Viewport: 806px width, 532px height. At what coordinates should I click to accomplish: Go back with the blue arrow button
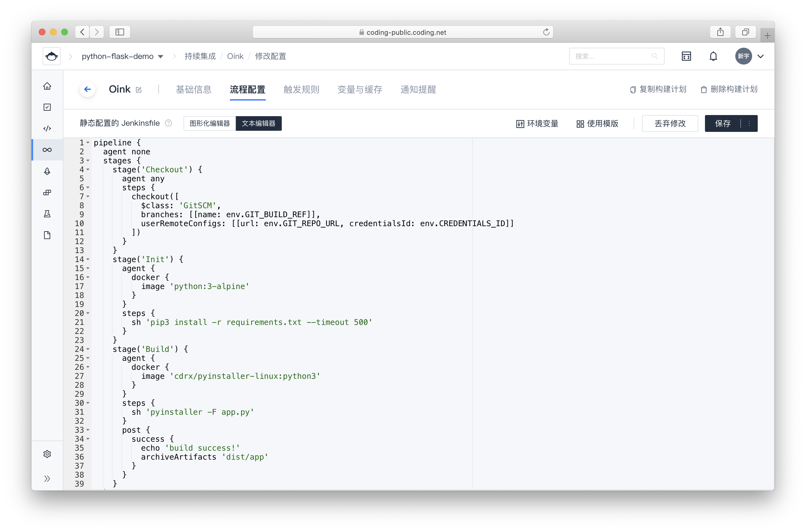coord(88,89)
